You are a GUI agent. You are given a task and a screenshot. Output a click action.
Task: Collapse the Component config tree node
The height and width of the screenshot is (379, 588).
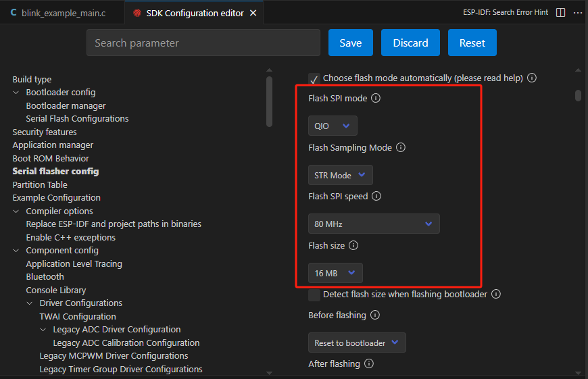pyautogui.click(x=16, y=251)
